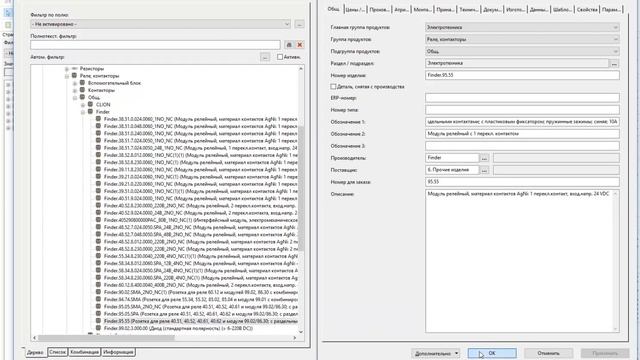Toggle the Актив. automatic filter checkbox
This screenshot has width=640, height=360.
tap(280, 57)
